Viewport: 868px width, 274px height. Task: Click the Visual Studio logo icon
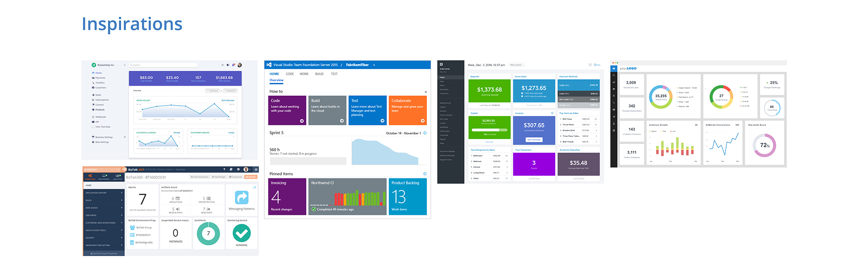coord(269,65)
